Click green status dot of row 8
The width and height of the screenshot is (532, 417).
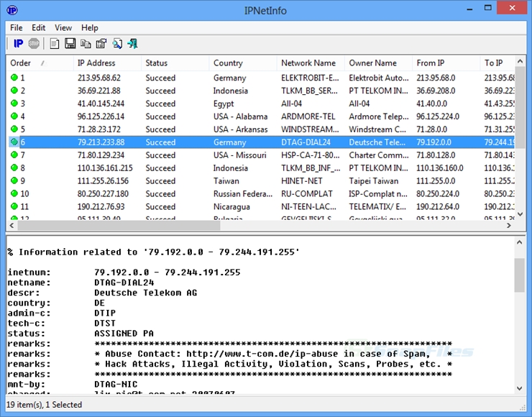pos(14,168)
